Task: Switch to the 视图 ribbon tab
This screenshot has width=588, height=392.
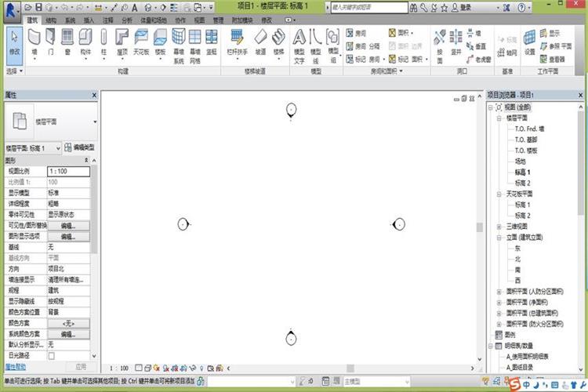Action: [x=199, y=20]
